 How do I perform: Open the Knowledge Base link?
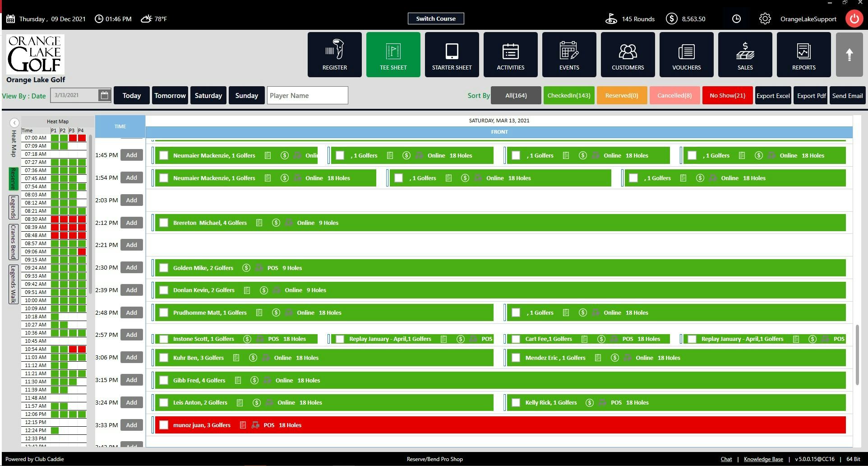[x=763, y=459]
